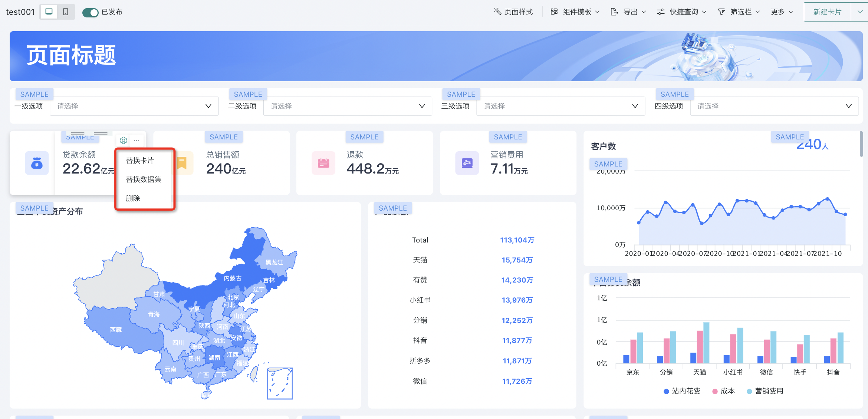Click 西藏 region on the map
The height and width of the screenshot is (419, 868).
point(116,330)
